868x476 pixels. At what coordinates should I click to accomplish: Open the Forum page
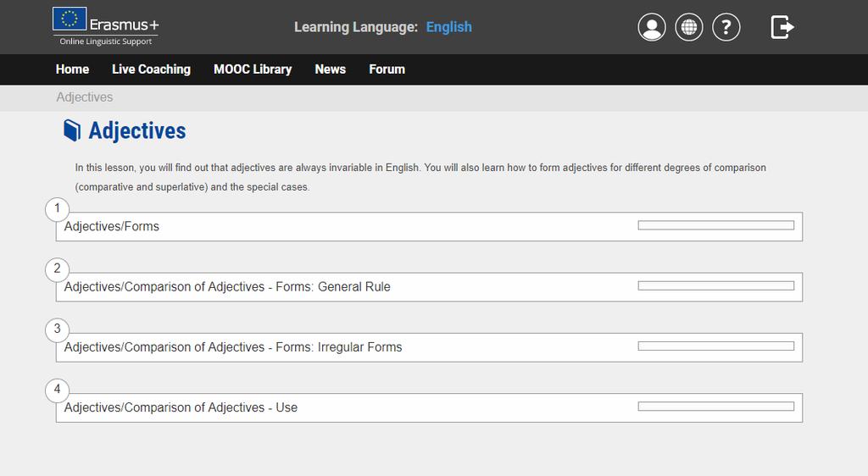click(387, 69)
